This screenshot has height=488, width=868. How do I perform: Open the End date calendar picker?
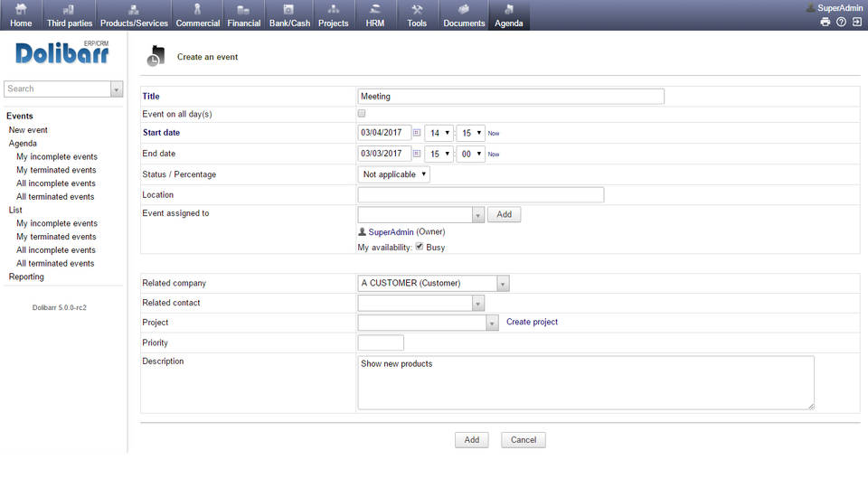(x=417, y=154)
